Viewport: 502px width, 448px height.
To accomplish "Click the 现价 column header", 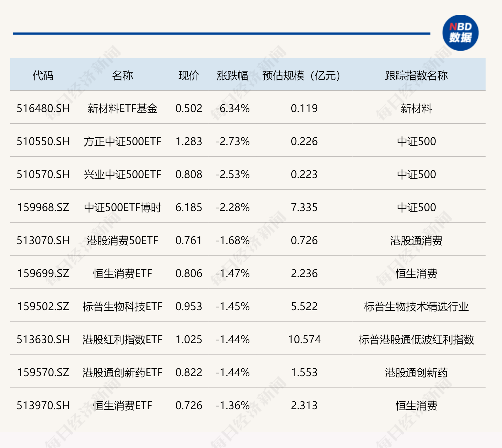I will click(189, 75).
